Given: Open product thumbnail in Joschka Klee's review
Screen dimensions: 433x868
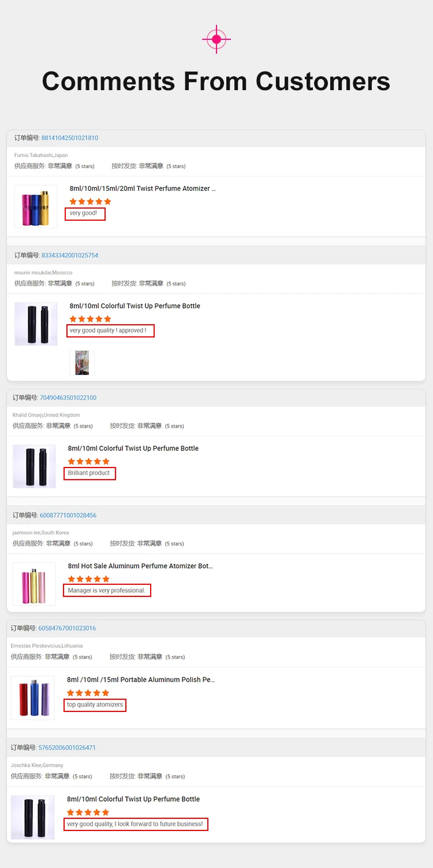Looking at the screenshot, I should tap(32, 817).
